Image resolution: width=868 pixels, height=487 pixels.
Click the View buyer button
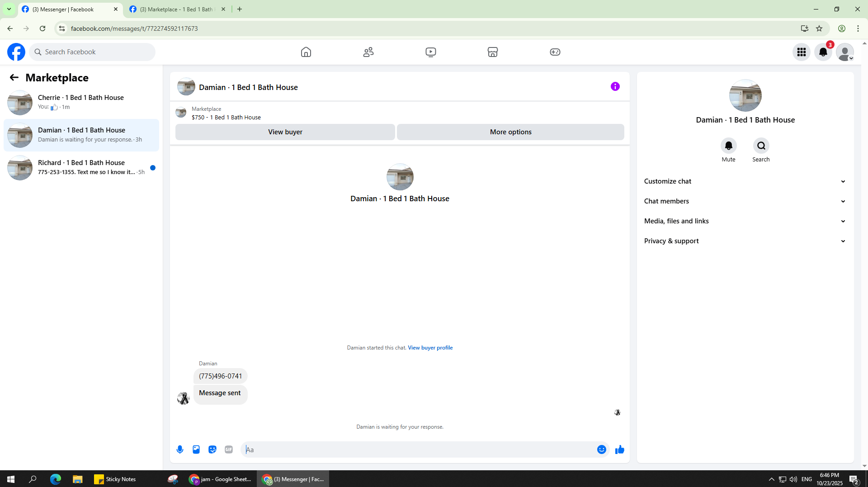tap(285, 132)
